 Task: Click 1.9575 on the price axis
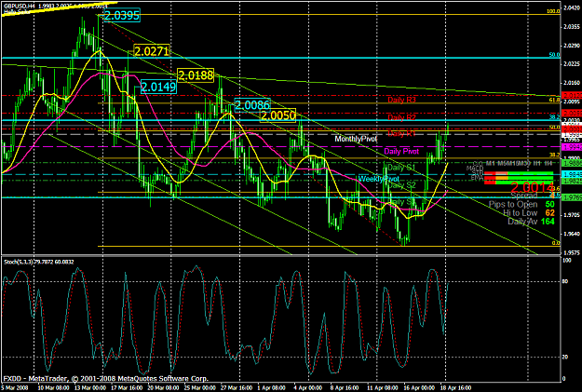click(571, 252)
